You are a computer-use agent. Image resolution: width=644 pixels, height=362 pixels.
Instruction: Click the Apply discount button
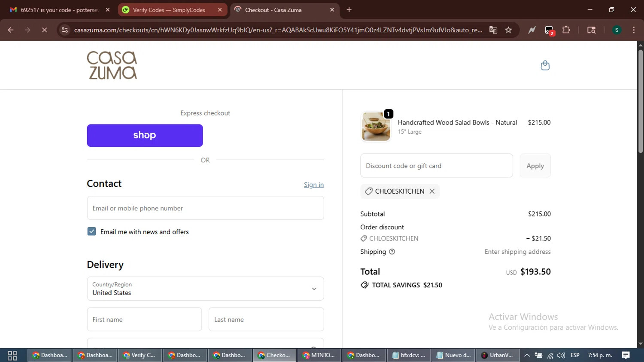tap(535, 166)
